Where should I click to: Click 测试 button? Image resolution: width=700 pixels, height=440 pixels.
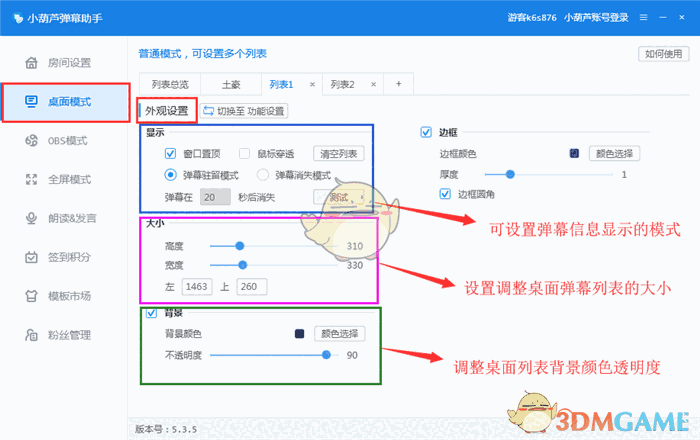338,197
